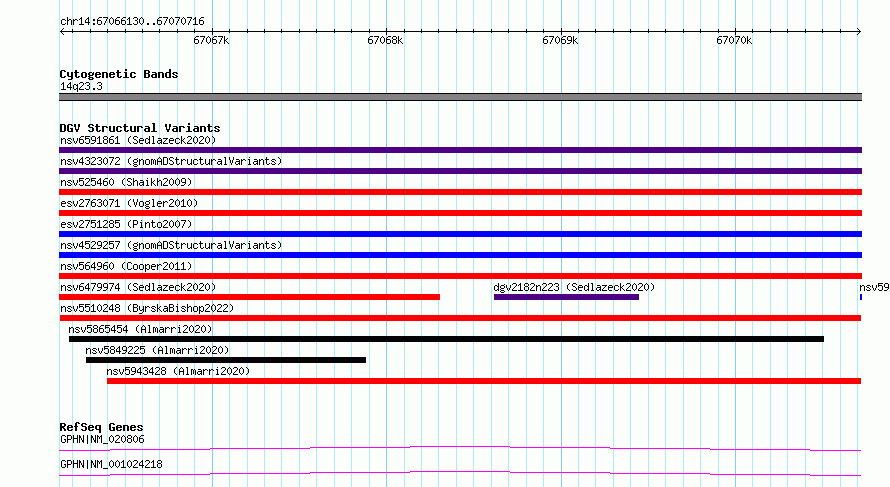Click the nsv6591861 (Sedlazeck2020) variant label
The width and height of the screenshot is (890, 487).
coord(138,140)
